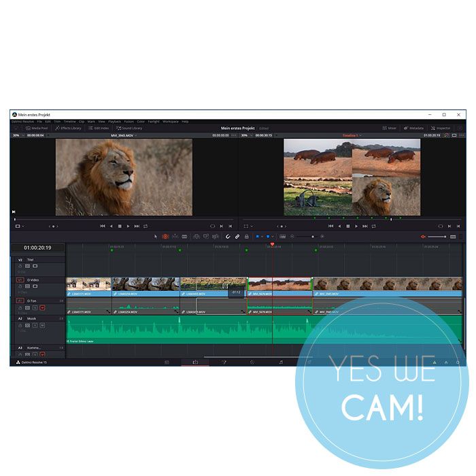Show the Sound Library panel
The width and height of the screenshot is (476, 476).
[x=129, y=128]
